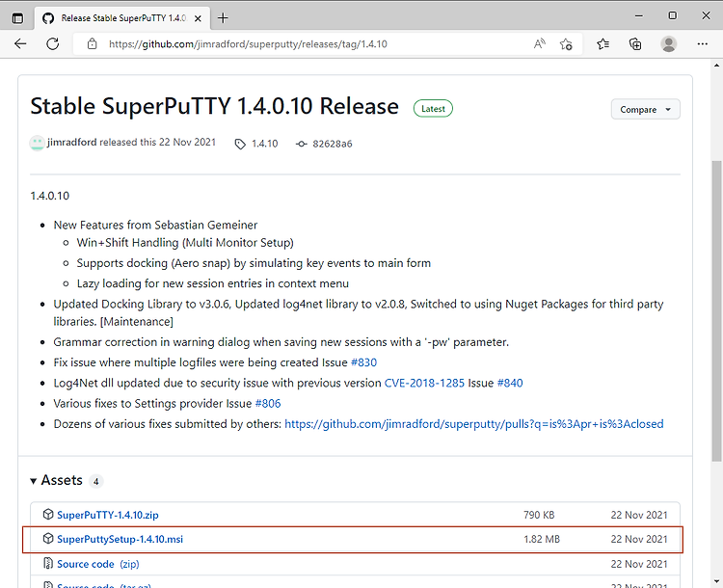Open CVE-2018-1285 link

click(424, 383)
